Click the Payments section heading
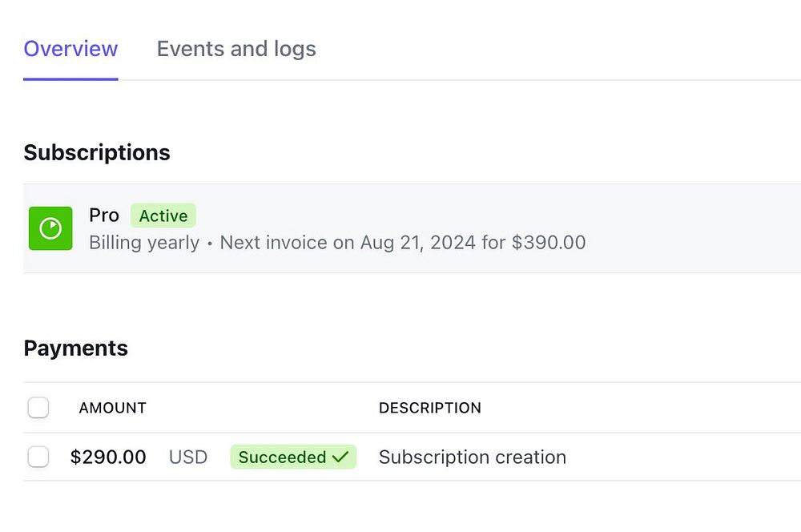This screenshot has width=801, height=532. 76,348
